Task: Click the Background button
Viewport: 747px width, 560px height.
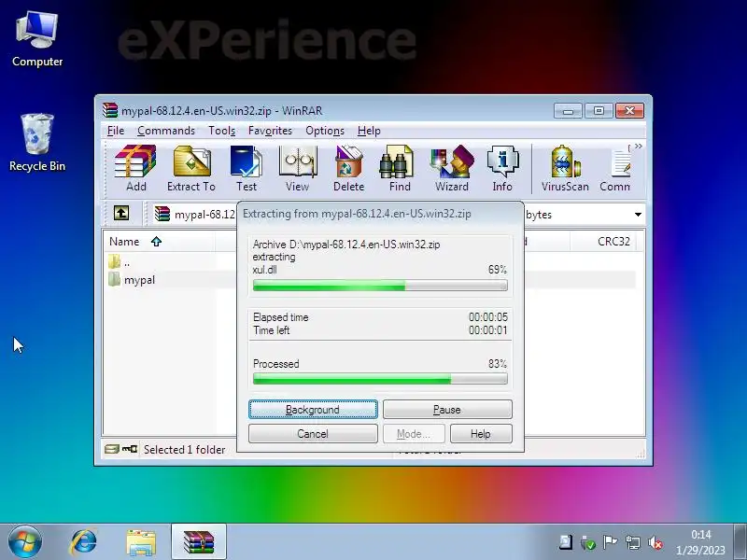Action: click(x=313, y=410)
